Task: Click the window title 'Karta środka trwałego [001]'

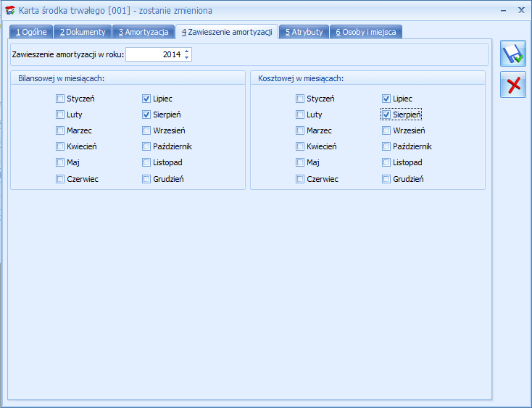Action: 75,11
